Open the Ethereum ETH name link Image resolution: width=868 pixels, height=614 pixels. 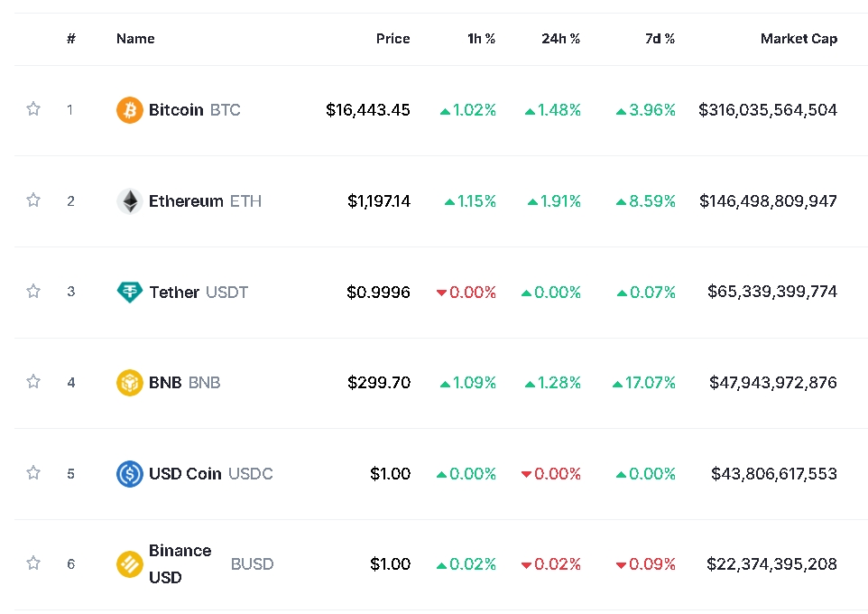(x=204, y=201)
